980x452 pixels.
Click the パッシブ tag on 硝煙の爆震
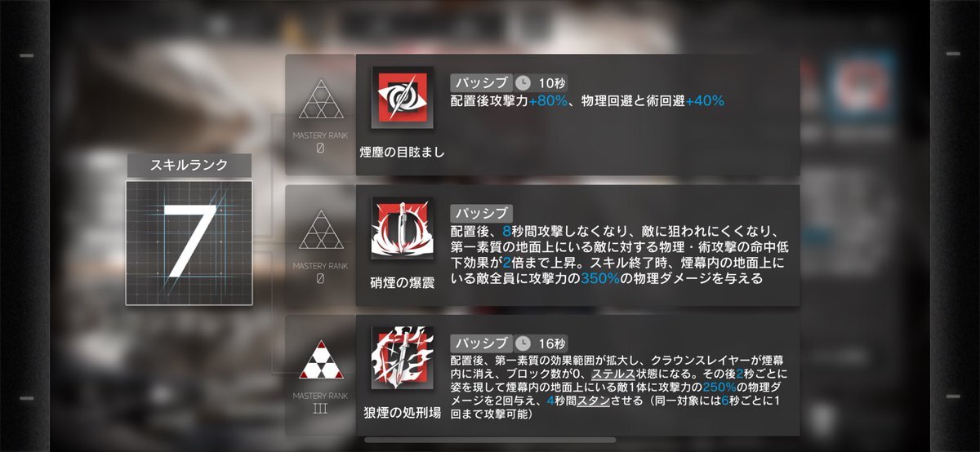[x=481, y=213]
